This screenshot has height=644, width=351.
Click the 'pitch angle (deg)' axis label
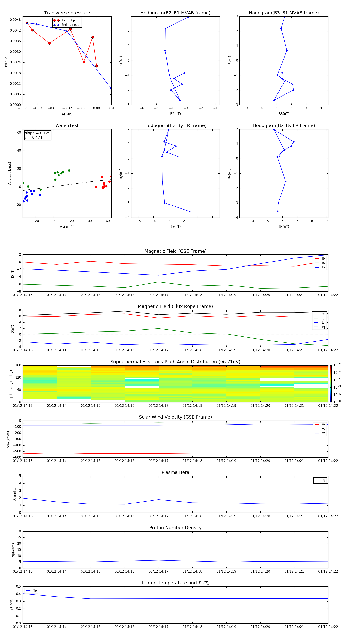(x=11, y=383)
